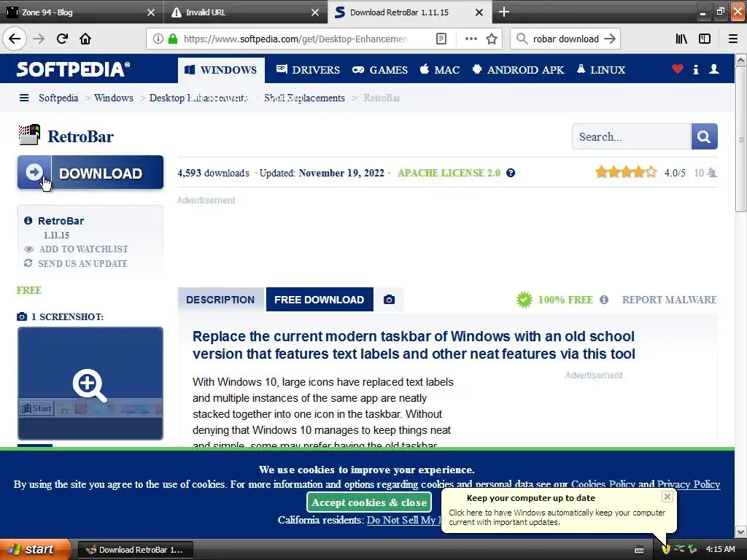
Task: Click Shell Replacements breadcrumb link
Action: click(x=304, y=98)
